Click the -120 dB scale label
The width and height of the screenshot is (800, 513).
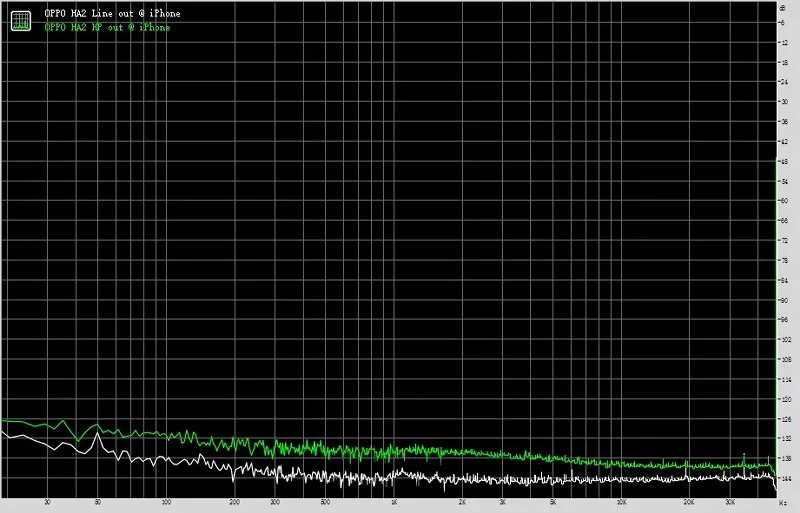(x=785, y=399)
